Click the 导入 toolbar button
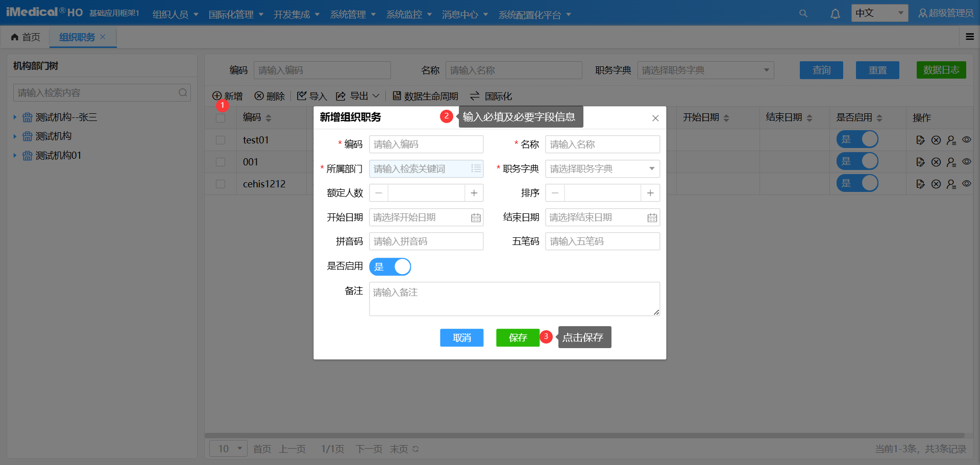This screenshot has width=980, height=465. click(x=312, y=96)
